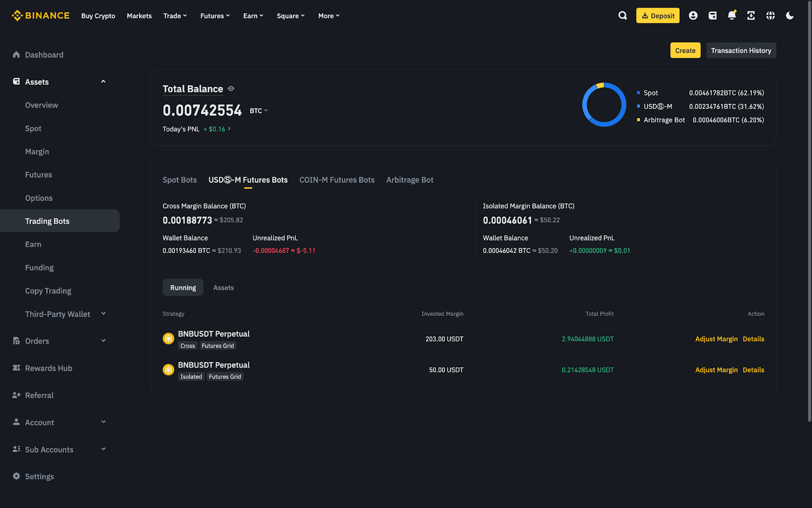Click the Rewards Hub ticket icon

[16, 368]
